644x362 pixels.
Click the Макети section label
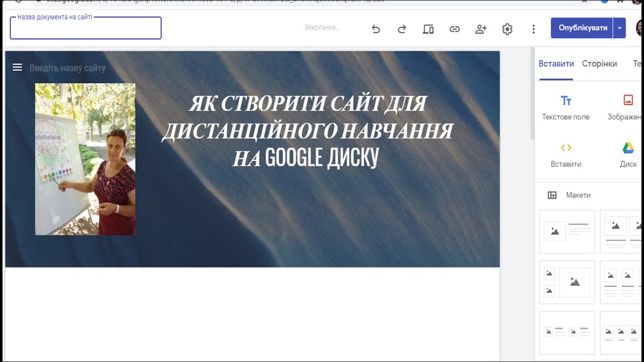[x=578, y=195]
